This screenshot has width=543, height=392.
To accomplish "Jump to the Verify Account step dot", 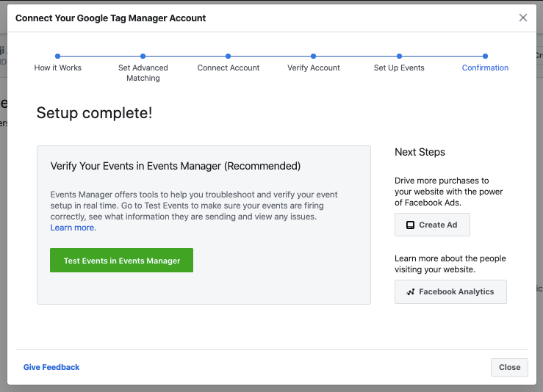I will coord(314,56).
